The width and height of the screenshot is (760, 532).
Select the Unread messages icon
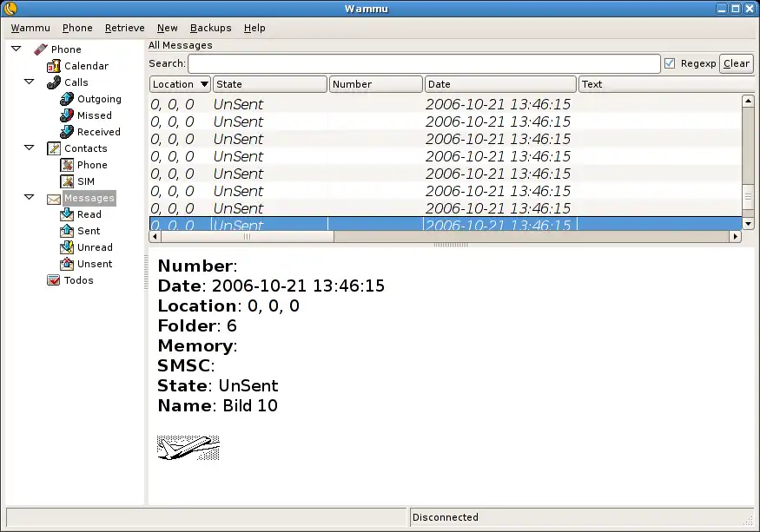coord(67,247)
